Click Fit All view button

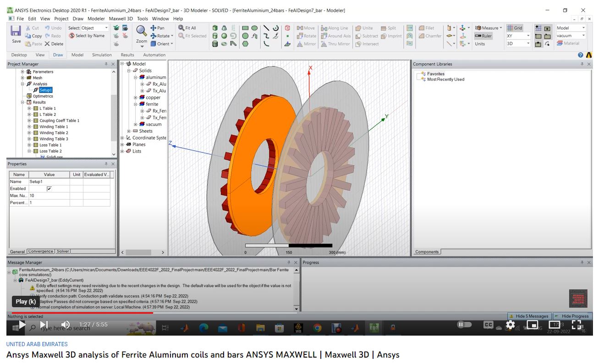[187, 28]
